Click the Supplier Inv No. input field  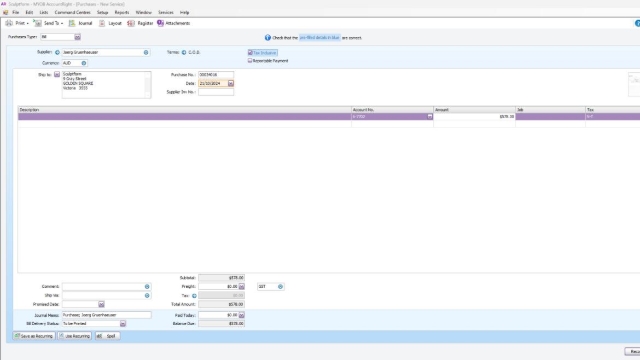(x=216, y=92)
